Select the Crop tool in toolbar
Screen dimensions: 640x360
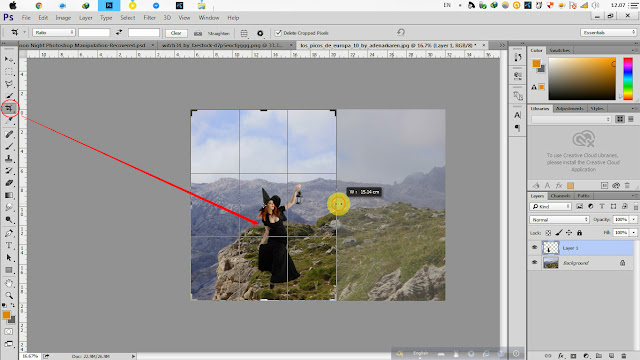pos(9,109)
